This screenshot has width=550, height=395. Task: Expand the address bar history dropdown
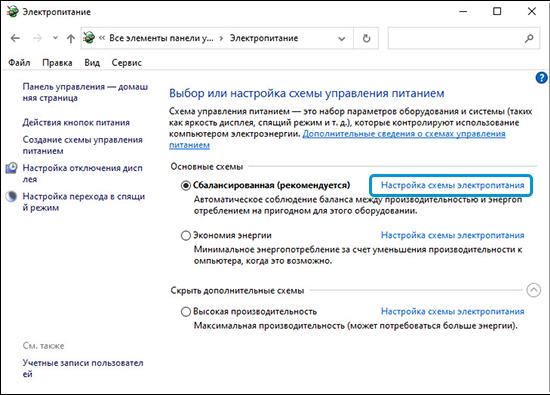(x=341, y=39)
